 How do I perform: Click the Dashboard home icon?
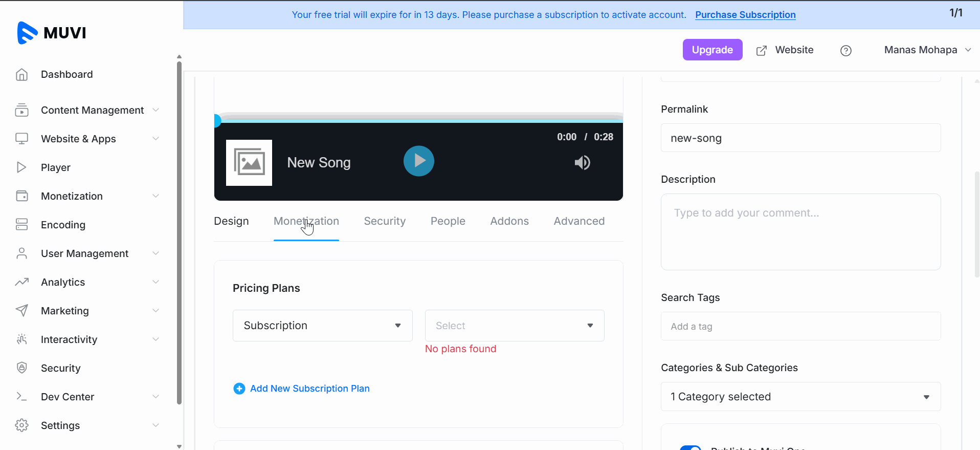pos(21,75)
